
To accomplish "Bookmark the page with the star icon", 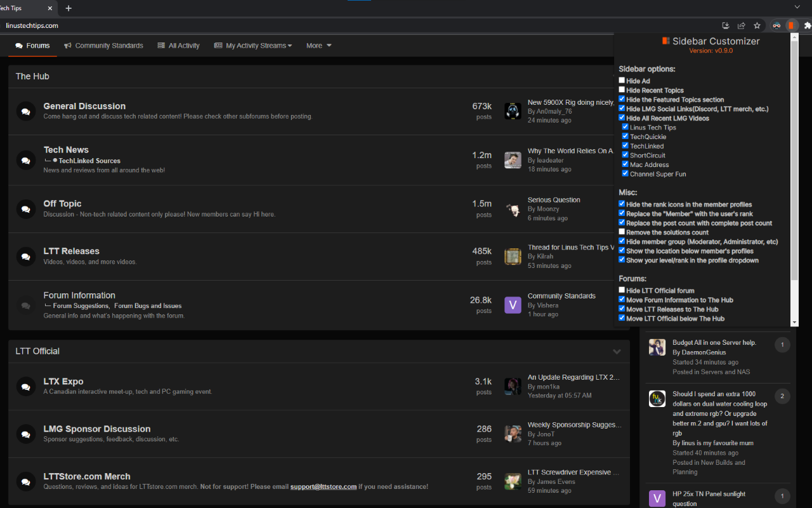I will [x=757, y=25].
